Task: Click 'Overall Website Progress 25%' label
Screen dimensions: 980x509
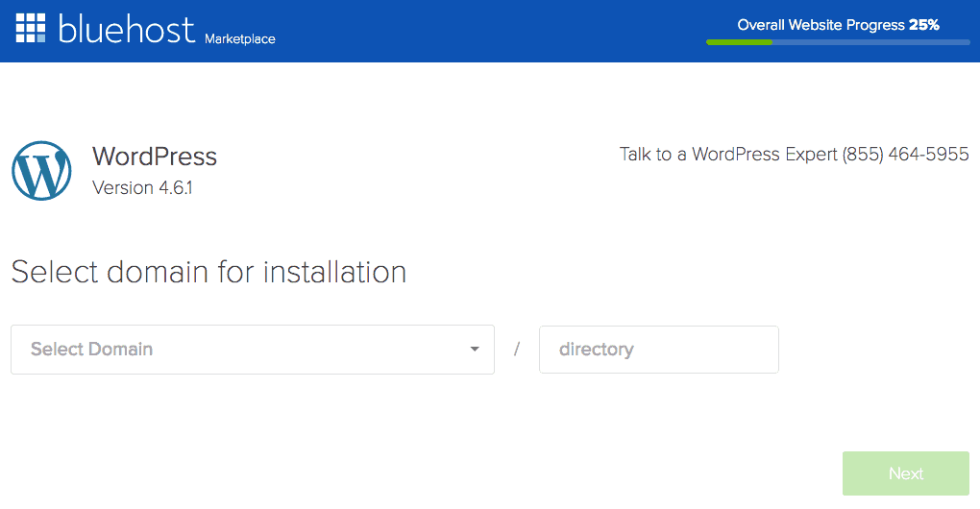Action: coord(838,25)
